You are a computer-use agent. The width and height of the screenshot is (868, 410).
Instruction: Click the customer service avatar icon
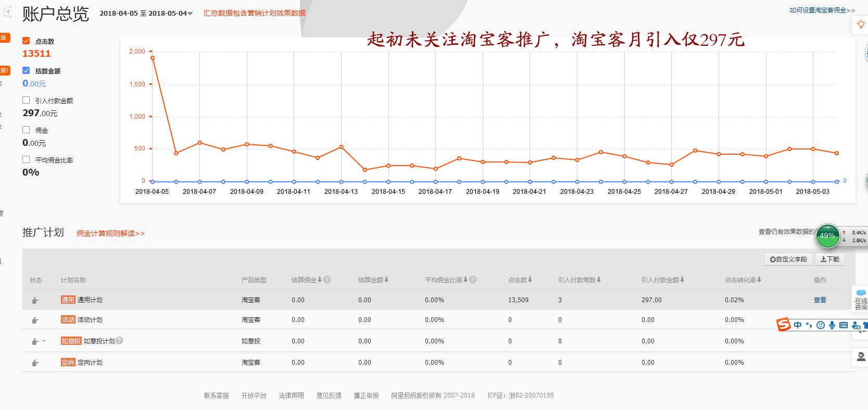(x=861, y=357)
